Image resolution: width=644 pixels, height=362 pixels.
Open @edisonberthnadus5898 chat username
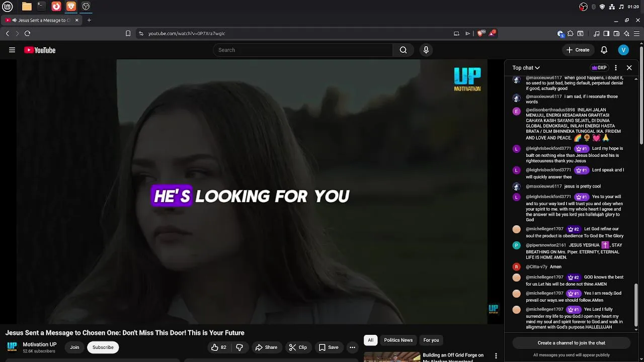pyautogui.click(x=550, y=110)
